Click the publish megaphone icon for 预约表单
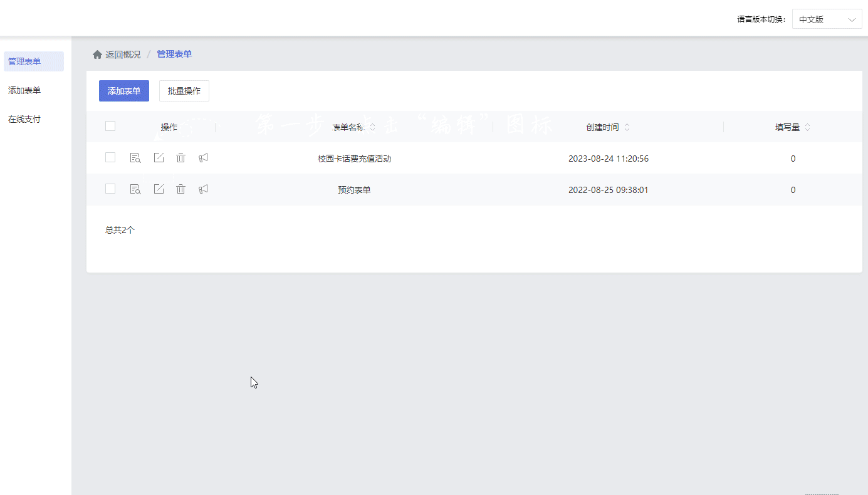The height and width of the screenshot is (495, 868). [x=202, y=189]
